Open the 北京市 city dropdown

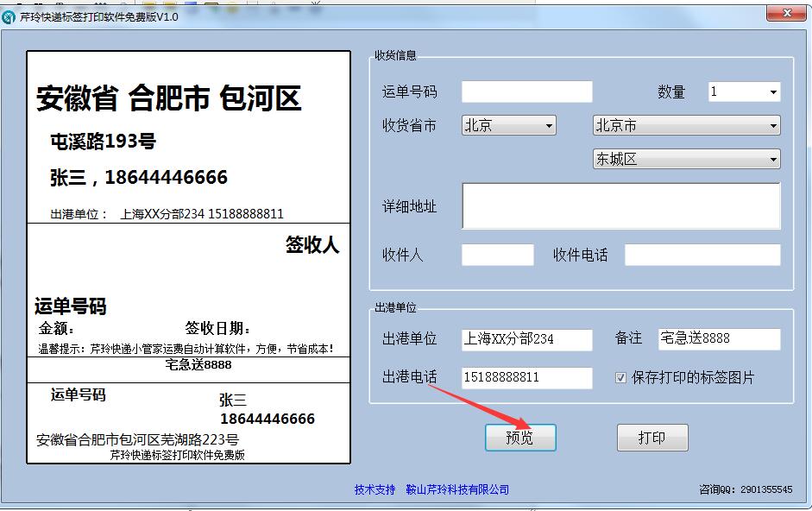click(x=686, y=125)
